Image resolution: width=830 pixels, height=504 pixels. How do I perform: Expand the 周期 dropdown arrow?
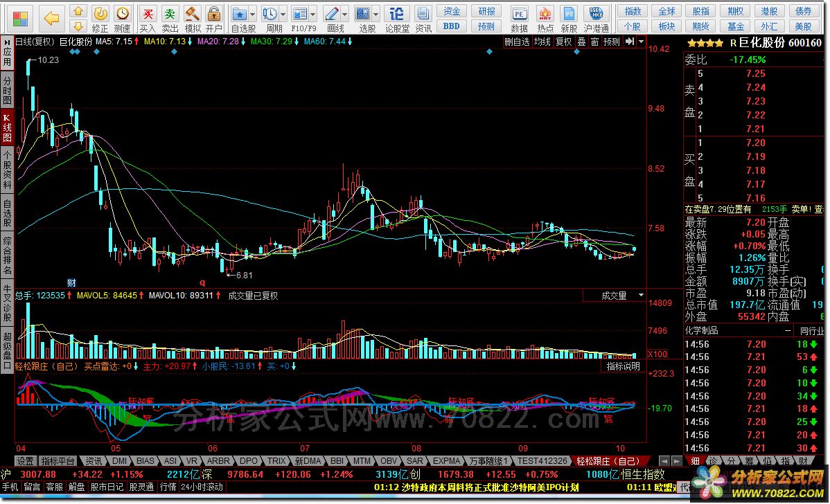(283, 15)
